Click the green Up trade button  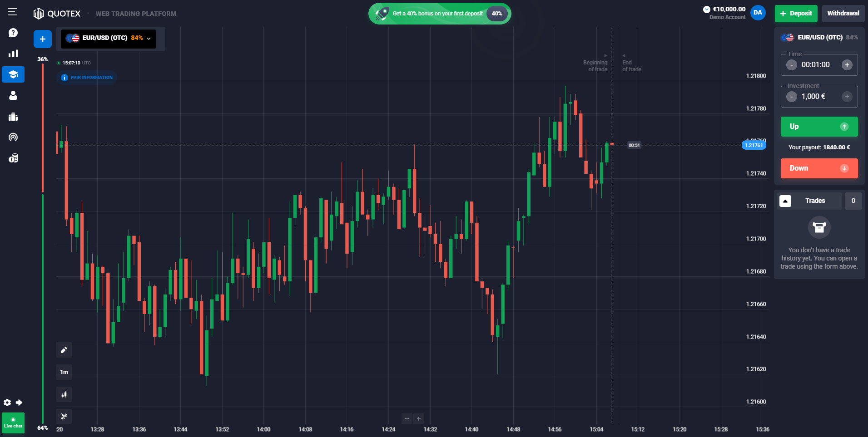(818, 127)
